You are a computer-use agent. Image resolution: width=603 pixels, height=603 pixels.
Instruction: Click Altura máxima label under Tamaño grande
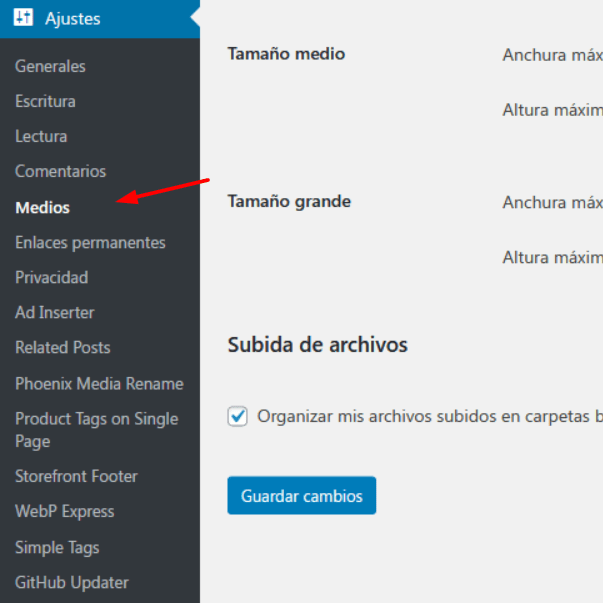(552, 257)
